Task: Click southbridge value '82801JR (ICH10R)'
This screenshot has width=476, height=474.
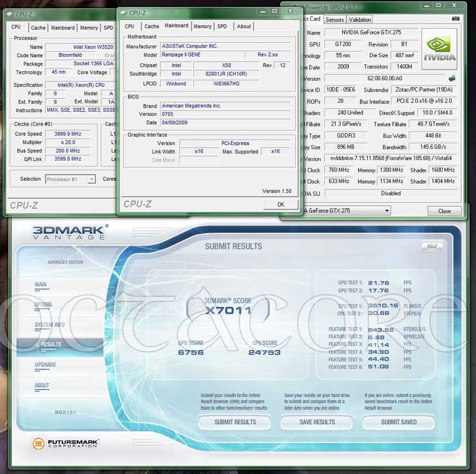Action: click(227, 74)
